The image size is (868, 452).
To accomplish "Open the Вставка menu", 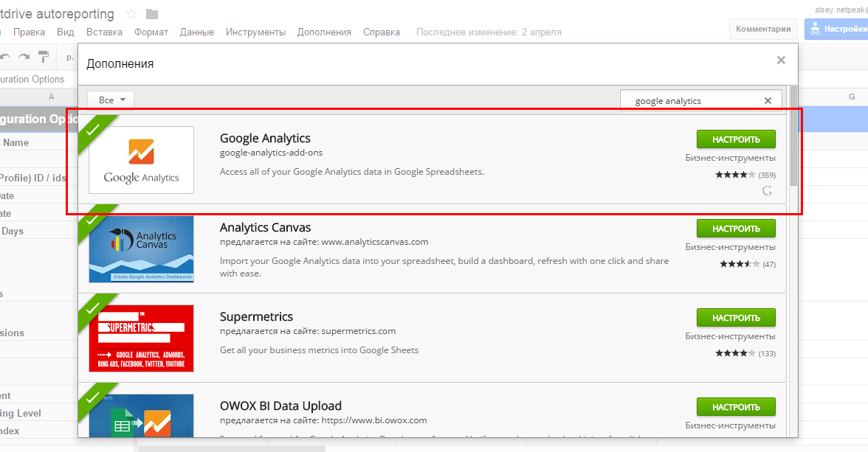I will click(104, 32).
